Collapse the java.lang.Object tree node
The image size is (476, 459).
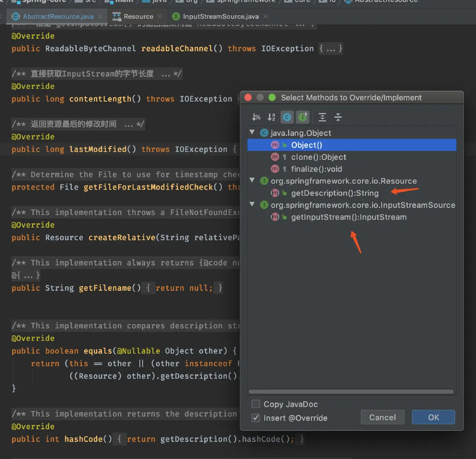[252, 132]
